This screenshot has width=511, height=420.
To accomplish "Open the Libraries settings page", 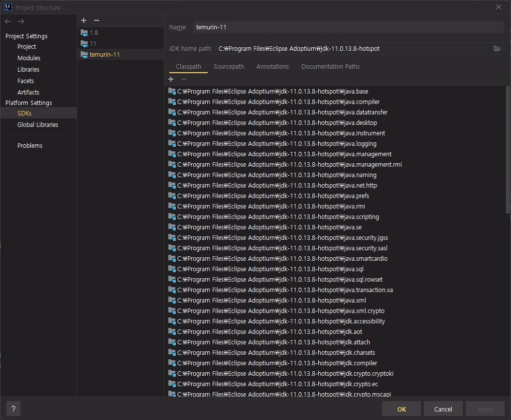I will pos(38,69).
